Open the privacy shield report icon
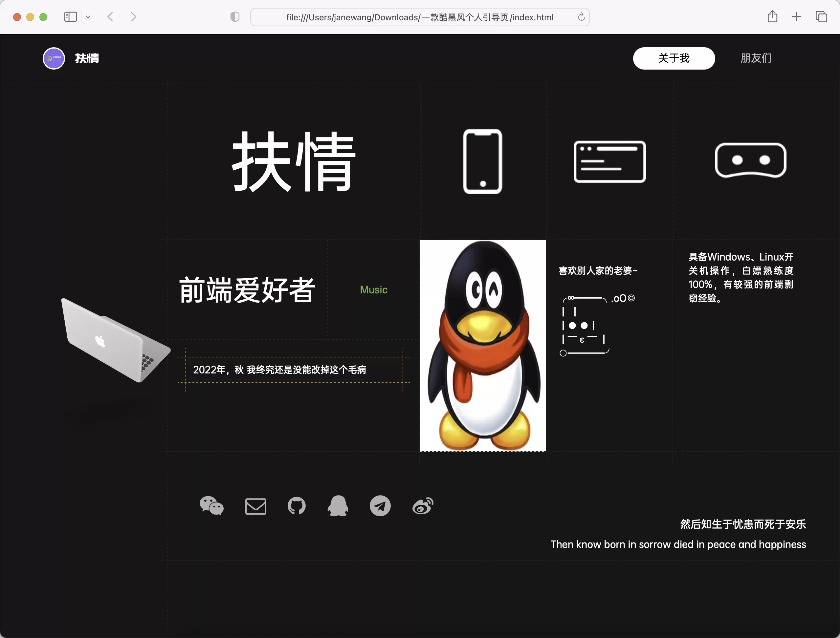The height and width of the screenshot is (638, 840). click(235, 17)
